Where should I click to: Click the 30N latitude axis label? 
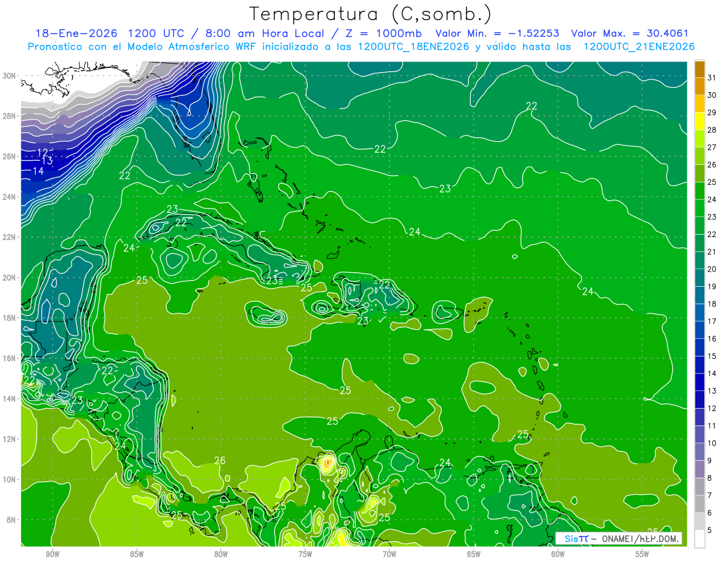pyautogui.click(x=10, y=76)
